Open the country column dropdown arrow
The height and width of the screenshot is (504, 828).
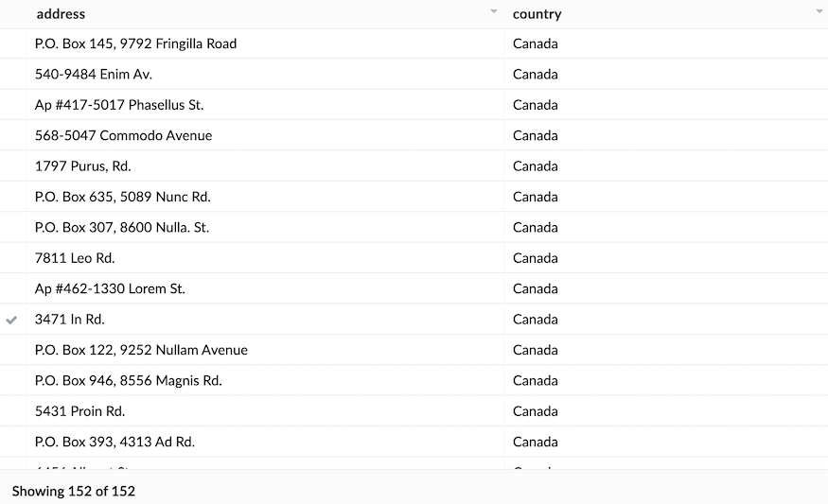point(819,12)
